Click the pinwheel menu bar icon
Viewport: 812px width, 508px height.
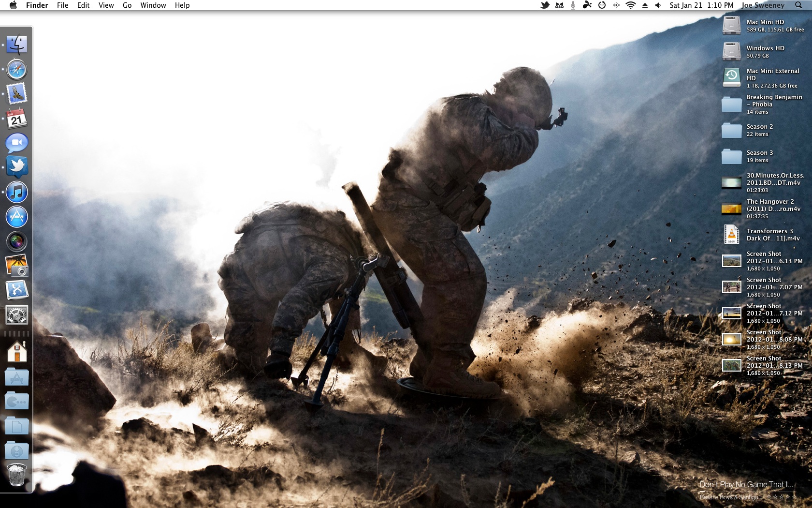pos(587,5)
